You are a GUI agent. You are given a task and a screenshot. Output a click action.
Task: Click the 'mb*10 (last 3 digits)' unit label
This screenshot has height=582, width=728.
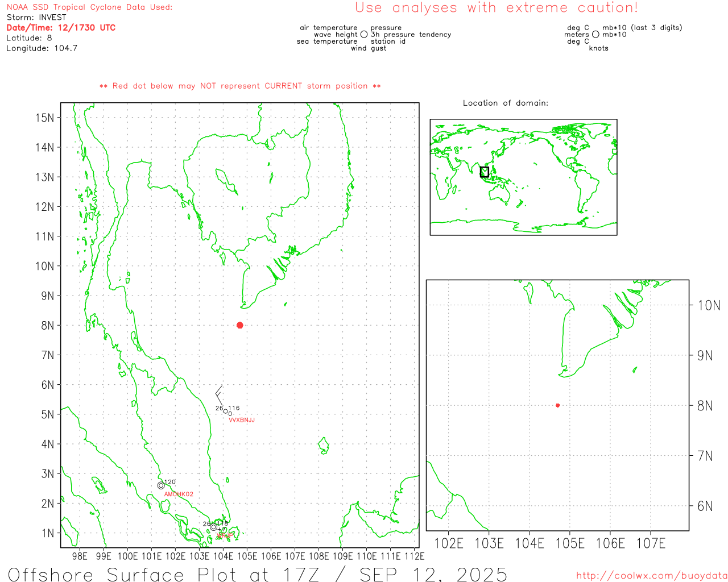[x=642, y=28]
